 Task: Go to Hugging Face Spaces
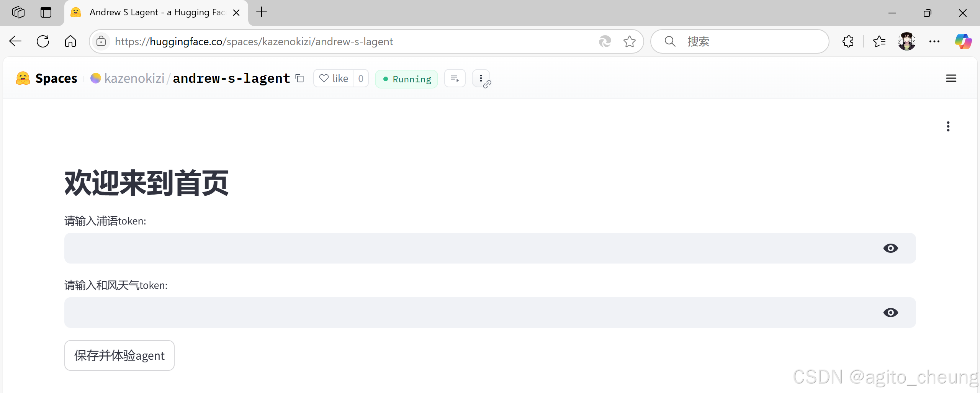56,78
